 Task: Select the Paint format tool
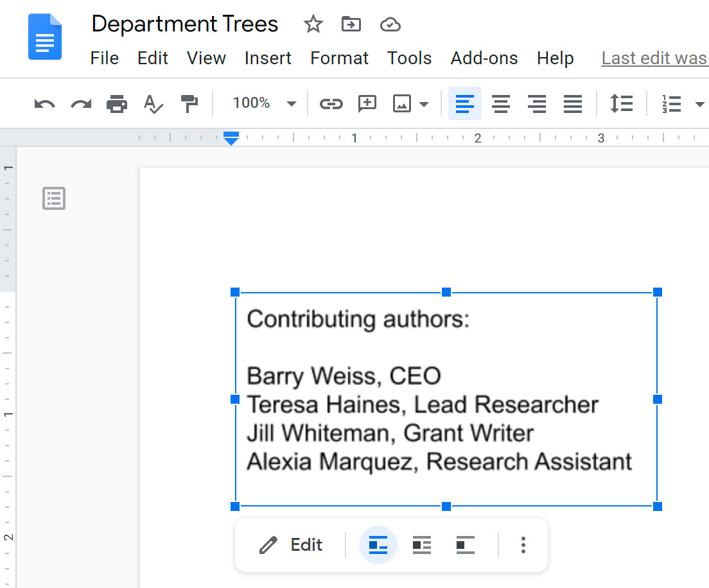coord(189,103)
